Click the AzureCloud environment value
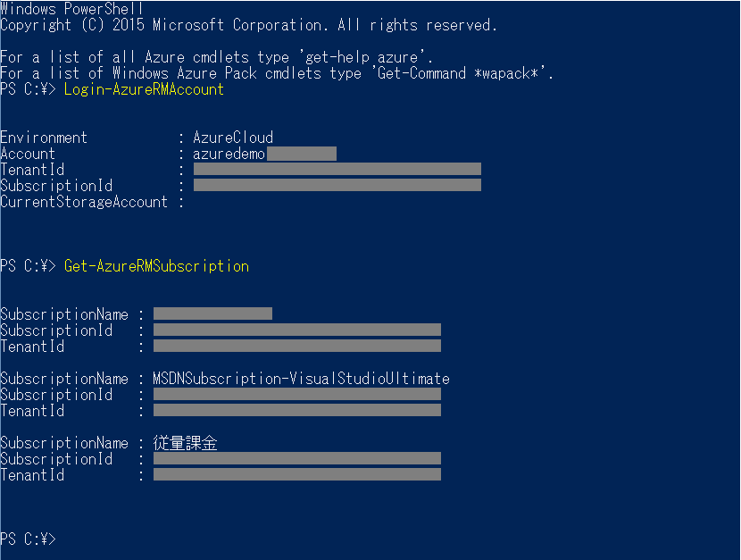This screenshot has height=560, width=741. point(233,138)
